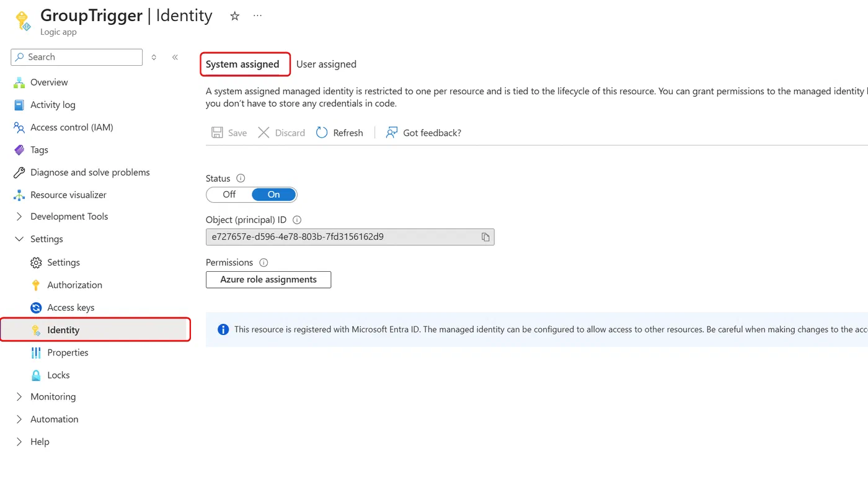Copy the Object principal ID to clipboard
The width and height of the screenshot is (868, 497).
point(485,237)
